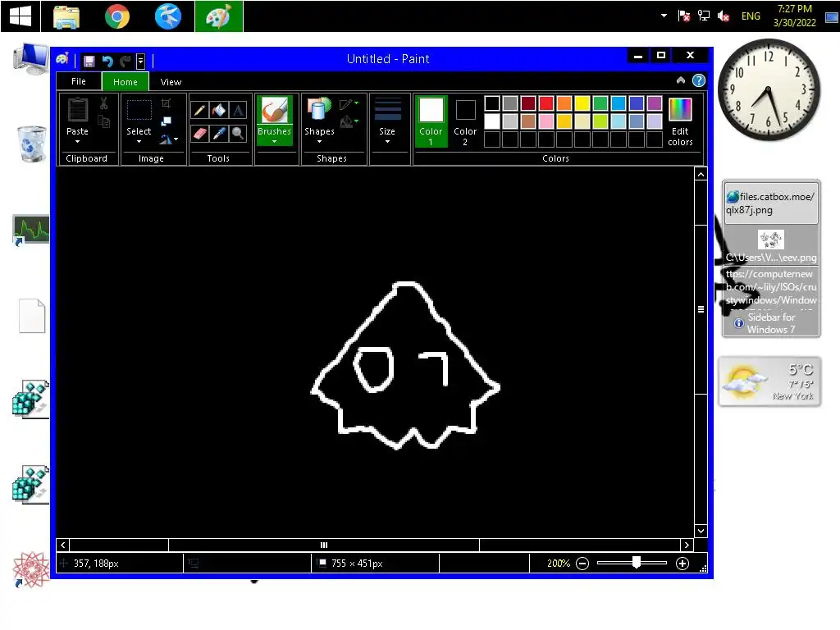840x630 pixels.
Task: Activate Color 2 selector
Action: tap(465, 121)
